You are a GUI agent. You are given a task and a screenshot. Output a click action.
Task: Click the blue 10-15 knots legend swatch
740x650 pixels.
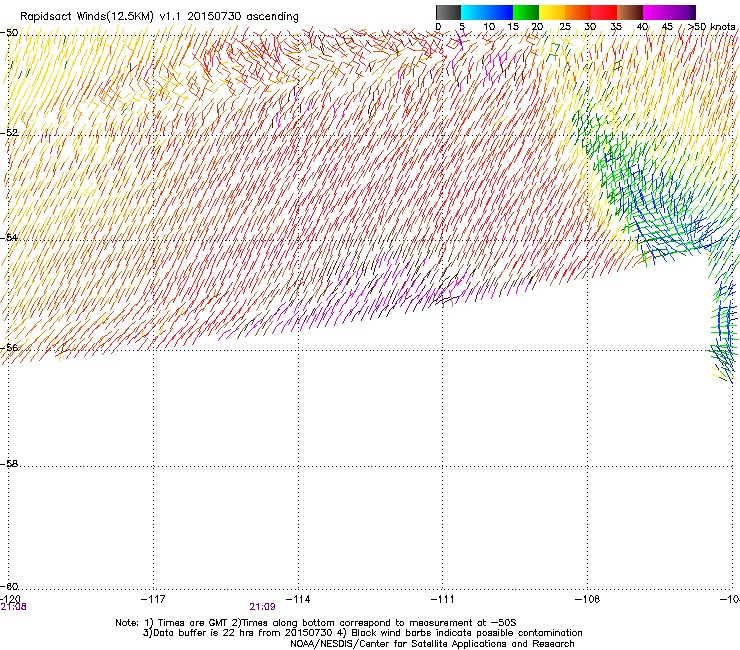coord(500,12)
